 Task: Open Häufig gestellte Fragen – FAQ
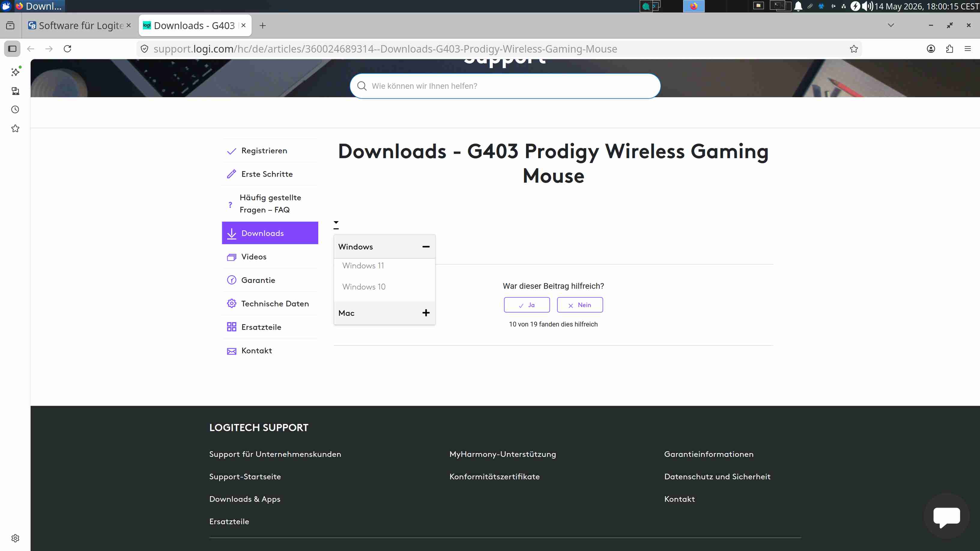tap(270, 203)
